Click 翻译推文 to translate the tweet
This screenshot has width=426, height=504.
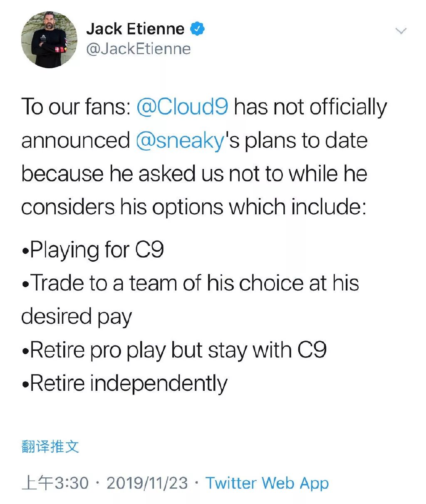(50, 447)
